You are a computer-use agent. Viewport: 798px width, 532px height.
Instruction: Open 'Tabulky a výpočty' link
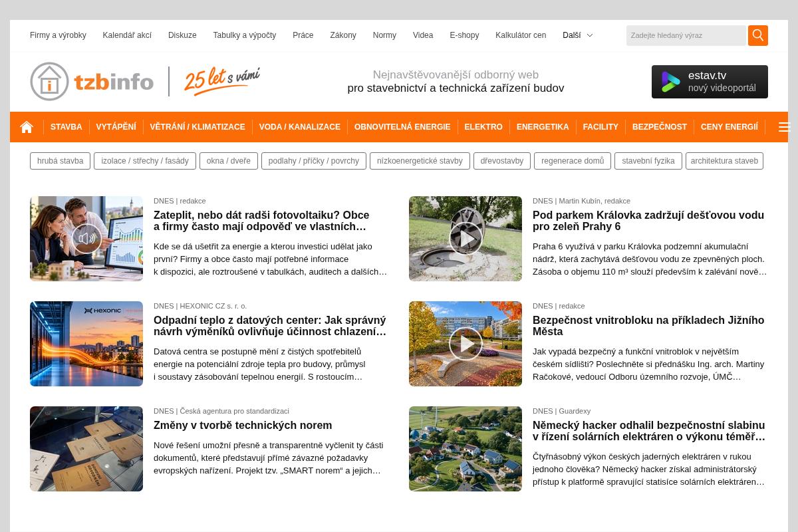point(245,35)
